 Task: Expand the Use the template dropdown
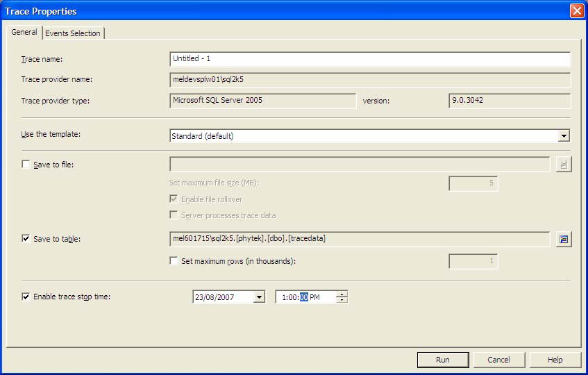pyautogui.click(x=564, y=136)
